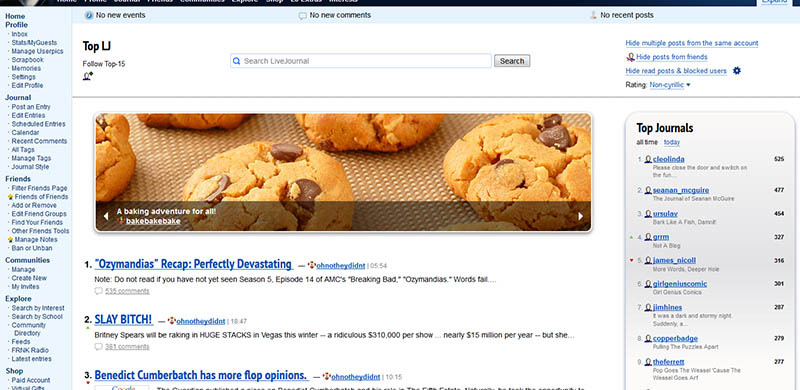Open Filter Friends Page link
The image size is (800, 390).
coord(39,188)
